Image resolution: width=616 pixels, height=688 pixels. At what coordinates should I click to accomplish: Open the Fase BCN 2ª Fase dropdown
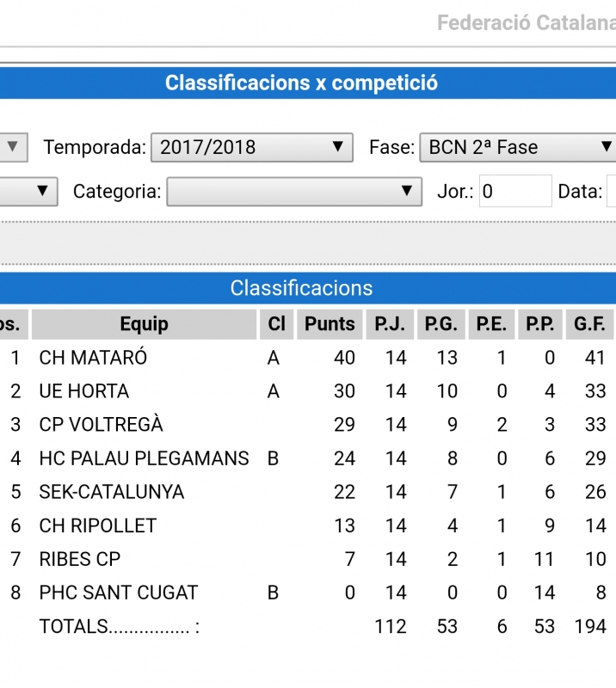coord(518,147)
